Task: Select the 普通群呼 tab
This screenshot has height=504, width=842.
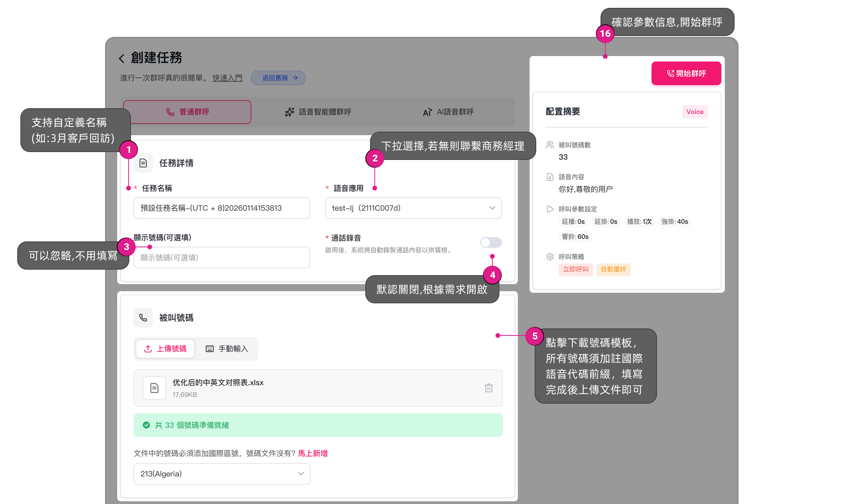Action: (187, 112)
